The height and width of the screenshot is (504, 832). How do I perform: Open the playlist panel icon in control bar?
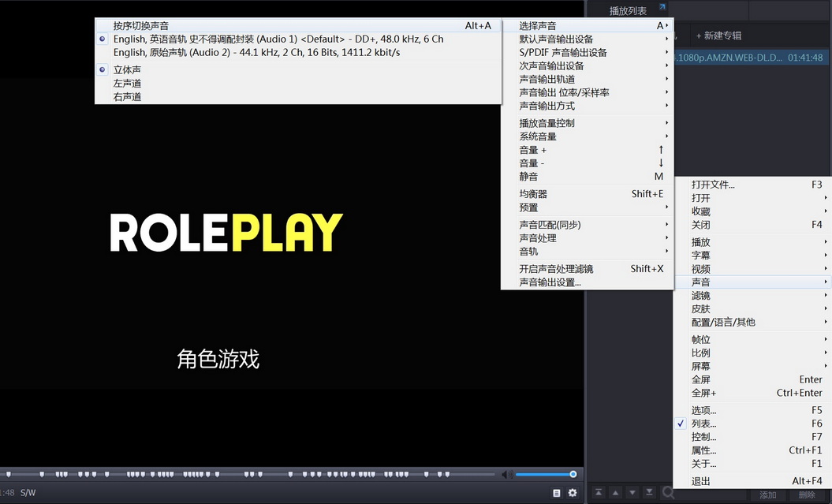coord(557,493)
